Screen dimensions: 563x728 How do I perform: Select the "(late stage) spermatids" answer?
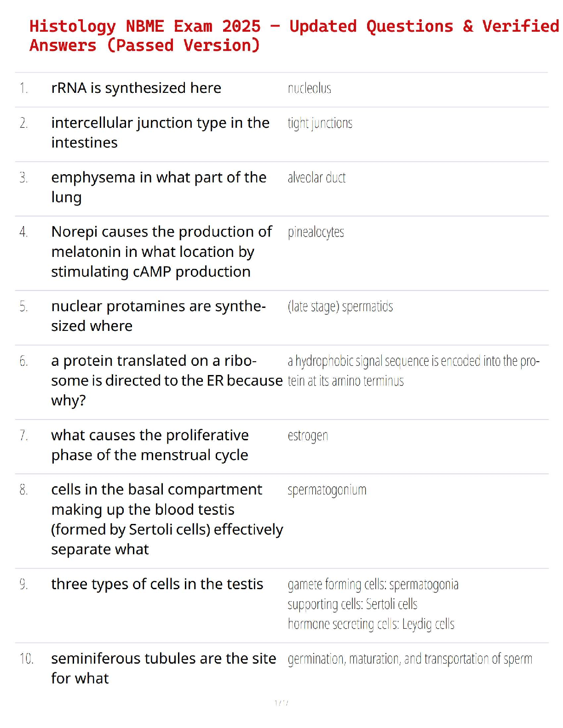(340, 307)
